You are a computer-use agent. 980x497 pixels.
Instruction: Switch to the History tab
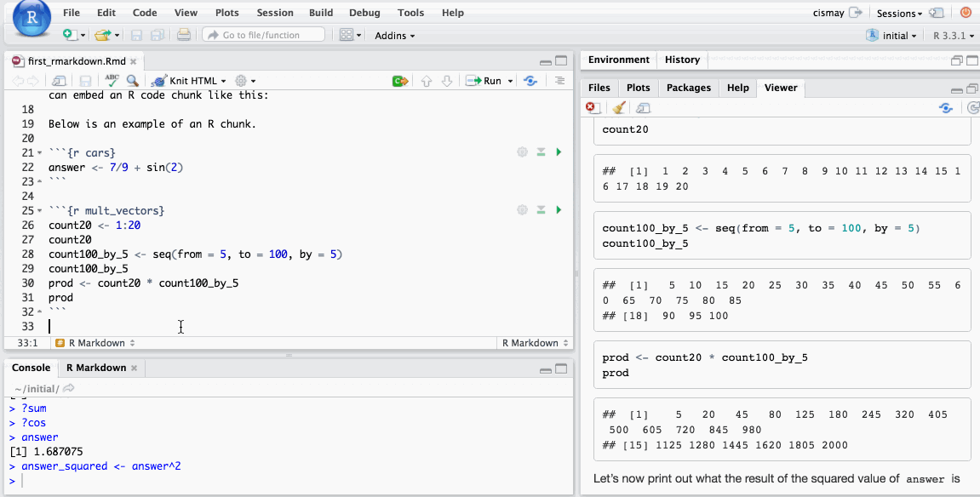tap(682, 60)
